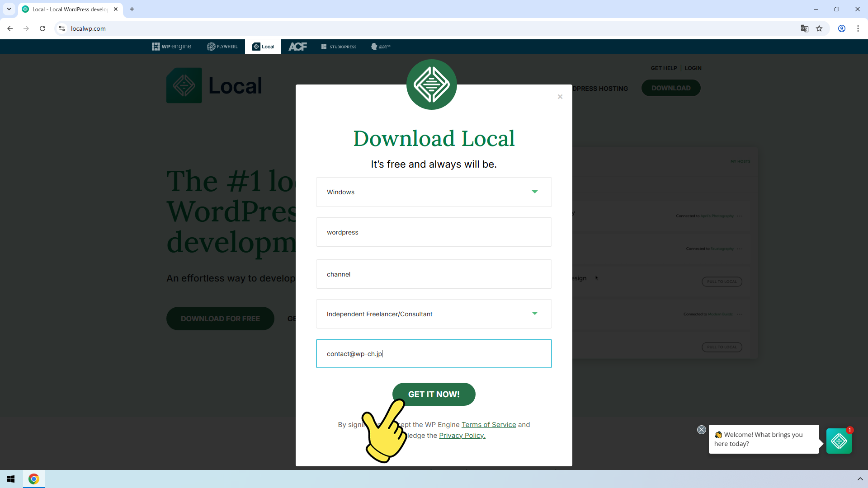Select the StudioPress brand tab
868x488 pixels.
point(339,47)
